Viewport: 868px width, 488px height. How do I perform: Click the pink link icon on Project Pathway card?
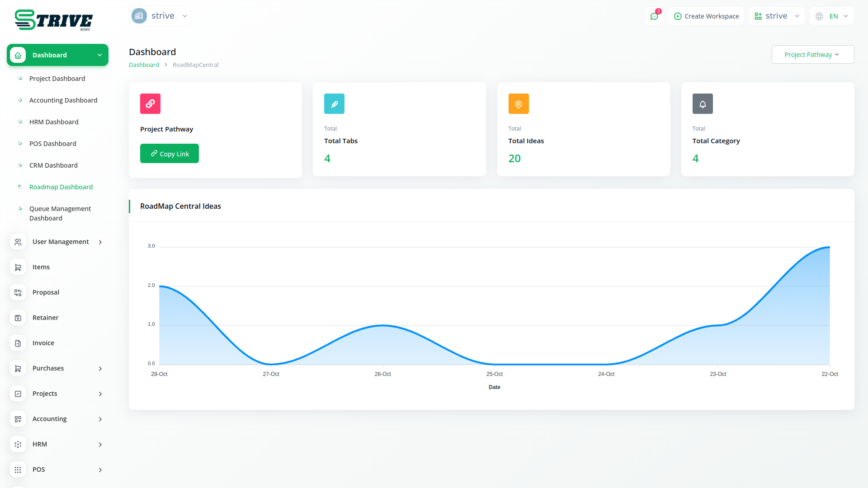pyautogui.click(x=150, y=103)
